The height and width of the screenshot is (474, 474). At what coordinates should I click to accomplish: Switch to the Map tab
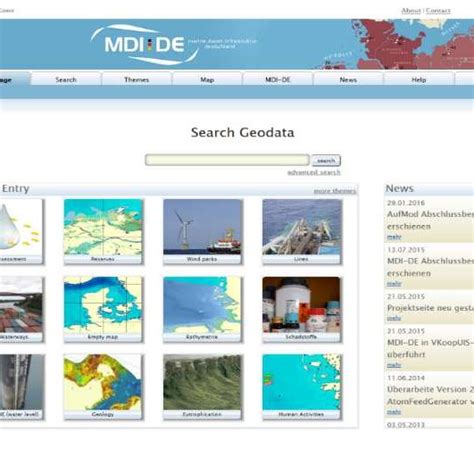(207, 80)
